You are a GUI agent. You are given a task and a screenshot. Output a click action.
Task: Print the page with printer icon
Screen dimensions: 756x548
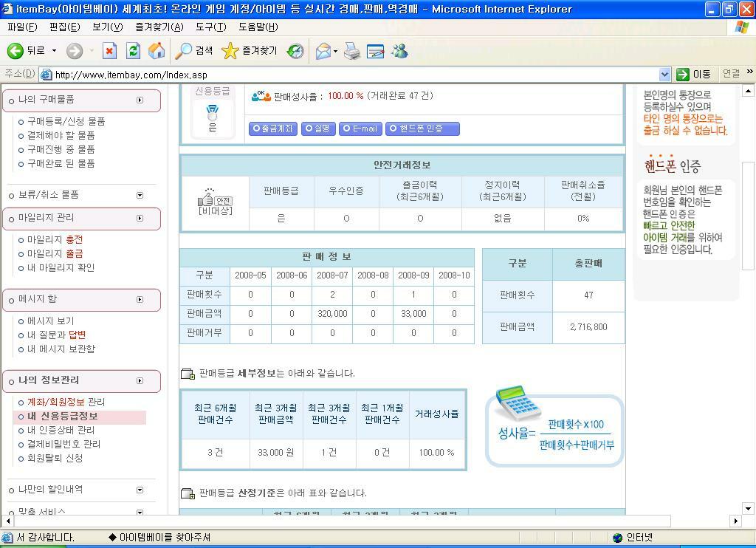[x=352, y=51]
